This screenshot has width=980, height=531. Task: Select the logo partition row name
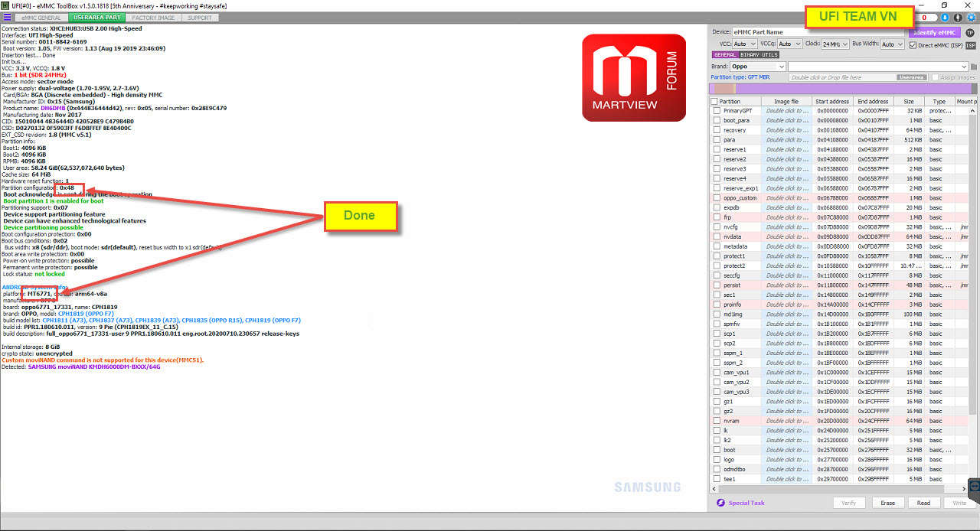729,460
